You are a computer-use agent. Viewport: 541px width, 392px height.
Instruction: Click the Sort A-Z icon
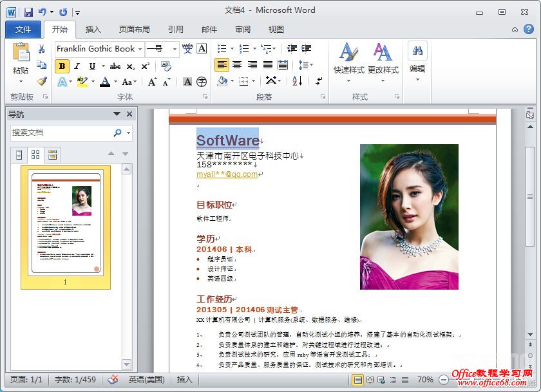pos(297,81)
